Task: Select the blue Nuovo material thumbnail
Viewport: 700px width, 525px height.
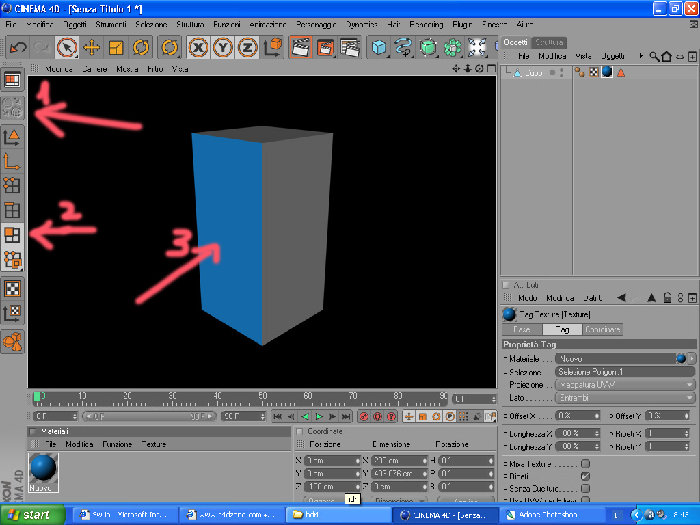Action: click(x=43, y=473)
